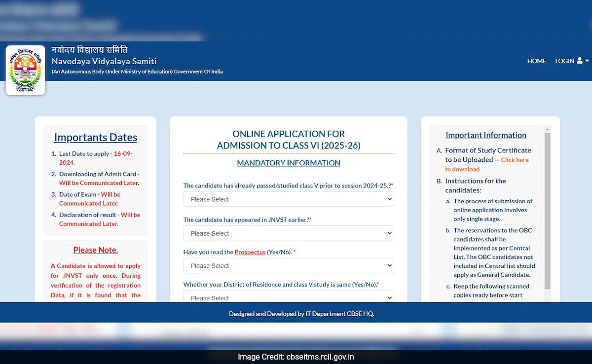The image size is (592, 364).
Task: Click the Important Information heading
Action: point(486,135)
